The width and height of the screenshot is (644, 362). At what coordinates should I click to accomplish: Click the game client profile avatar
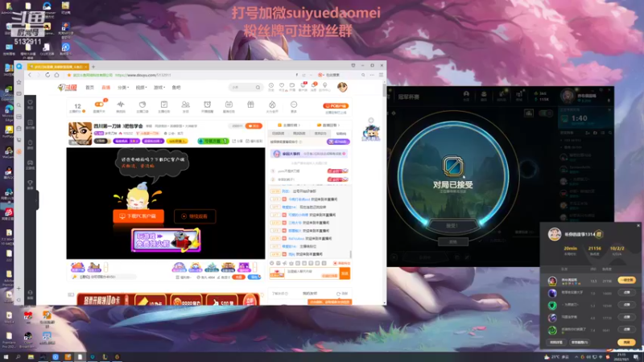pyautogui.click(x=568, y=97)
